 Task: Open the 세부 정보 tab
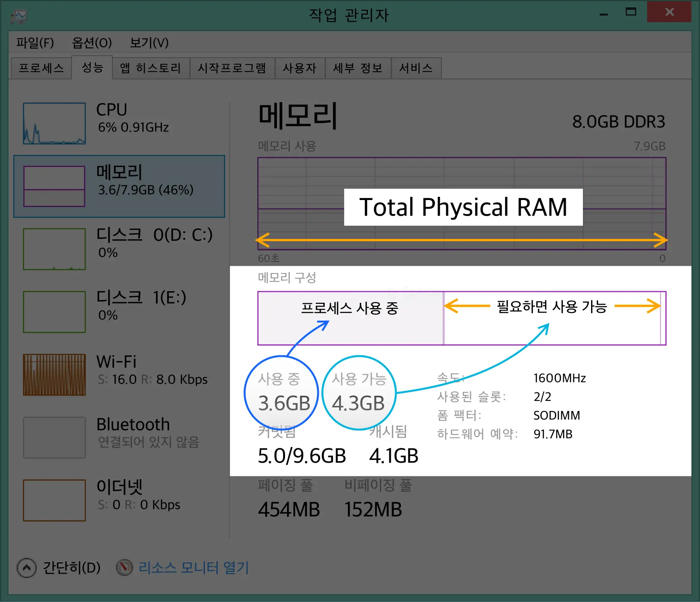click(x=358, y=68)
